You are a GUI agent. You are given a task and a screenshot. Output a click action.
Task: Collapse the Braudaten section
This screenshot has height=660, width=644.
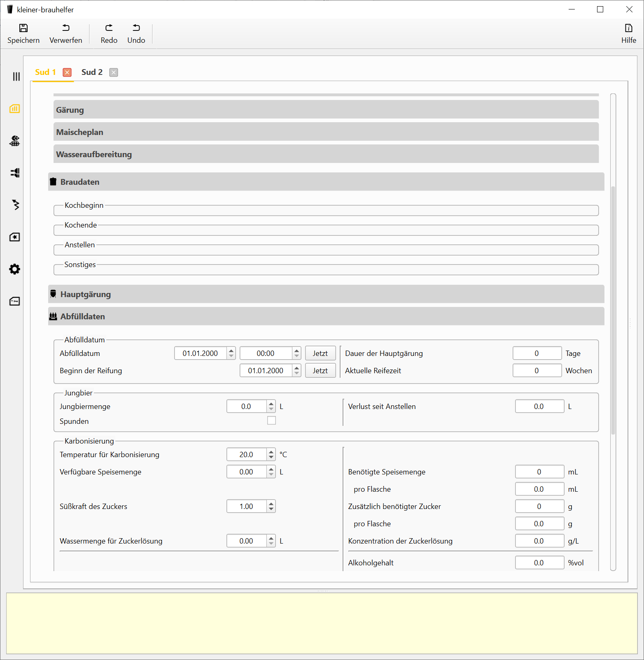pos(326,182)
